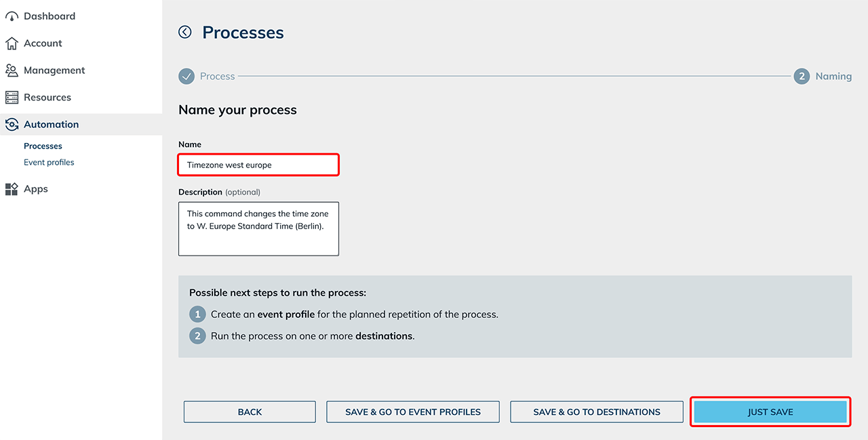The height and width of the screenshot is (440, 868).
Task: Select the Naming step number 2 circle
Action: (802, 77)
